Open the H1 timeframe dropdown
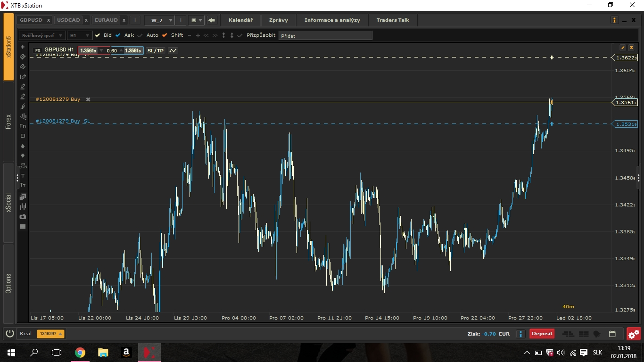The height and width of the screenshot is (362, 644). 79,35
